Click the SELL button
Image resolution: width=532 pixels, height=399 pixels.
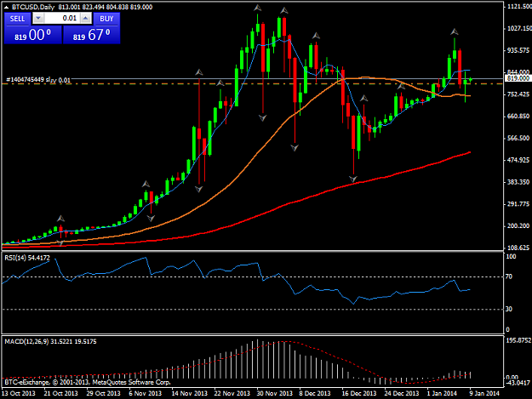click(17, 19)
